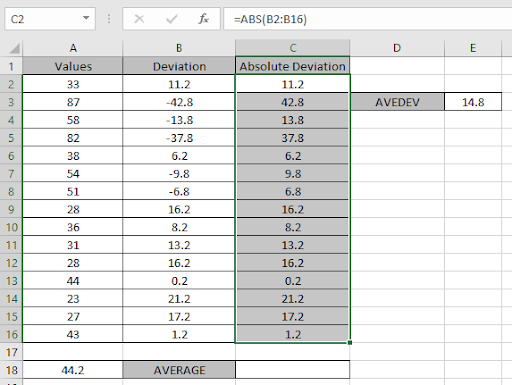Click value cell 23
Viewport: 512px width, 385px height.
[x=73, y=299]
